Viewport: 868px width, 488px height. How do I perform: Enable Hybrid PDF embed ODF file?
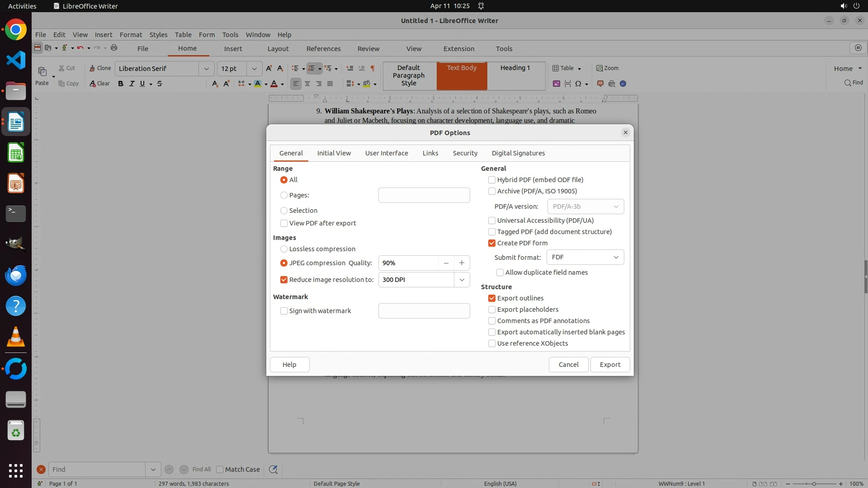point(492,180)
